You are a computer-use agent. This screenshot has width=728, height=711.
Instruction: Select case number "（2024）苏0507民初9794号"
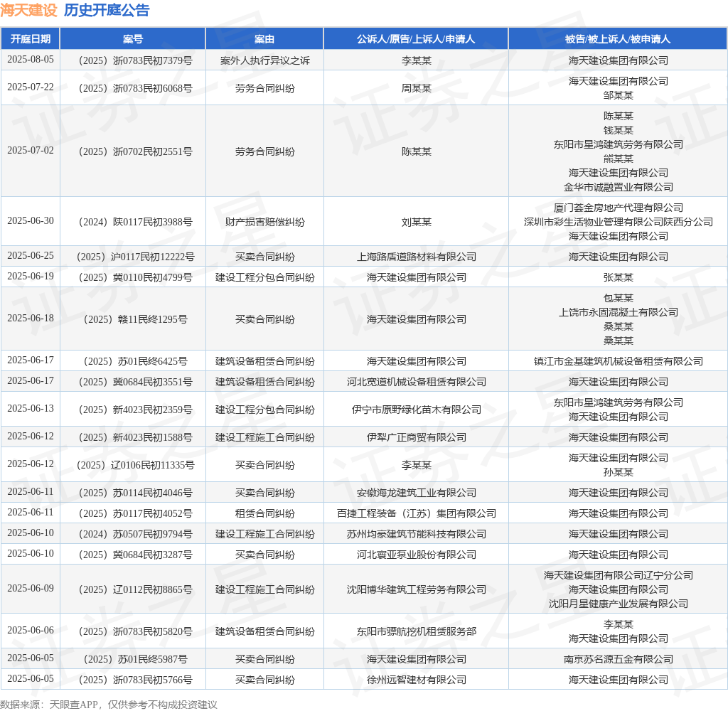[x=133, y=534]
